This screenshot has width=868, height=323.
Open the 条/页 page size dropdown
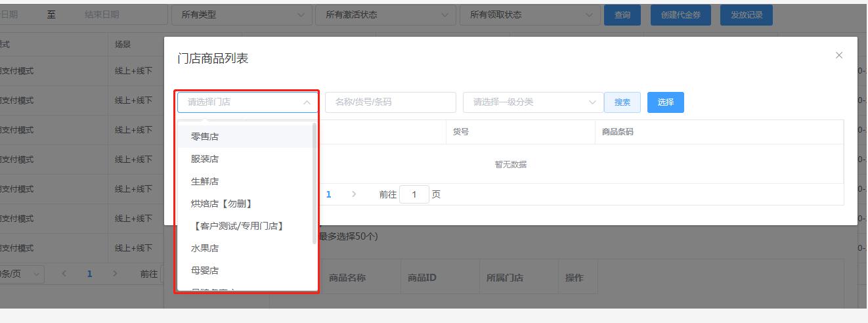point(21,274)
